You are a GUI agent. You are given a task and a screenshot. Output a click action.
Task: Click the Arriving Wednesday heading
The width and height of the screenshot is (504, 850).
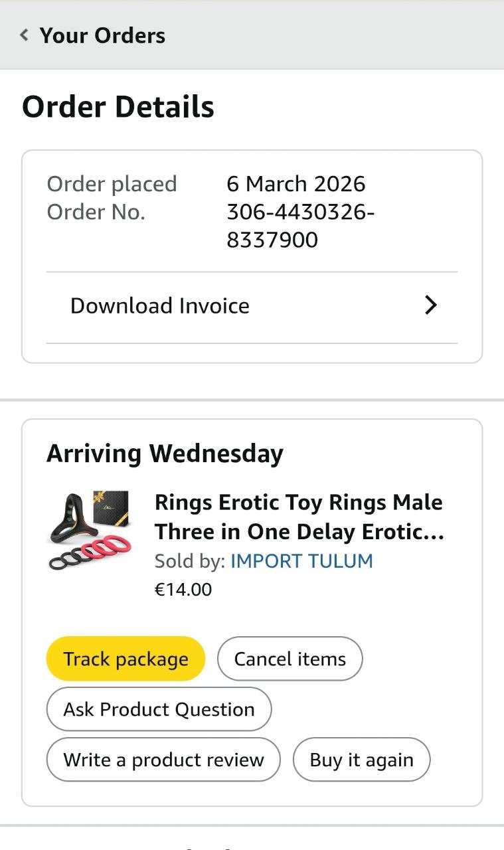[165, 454]
